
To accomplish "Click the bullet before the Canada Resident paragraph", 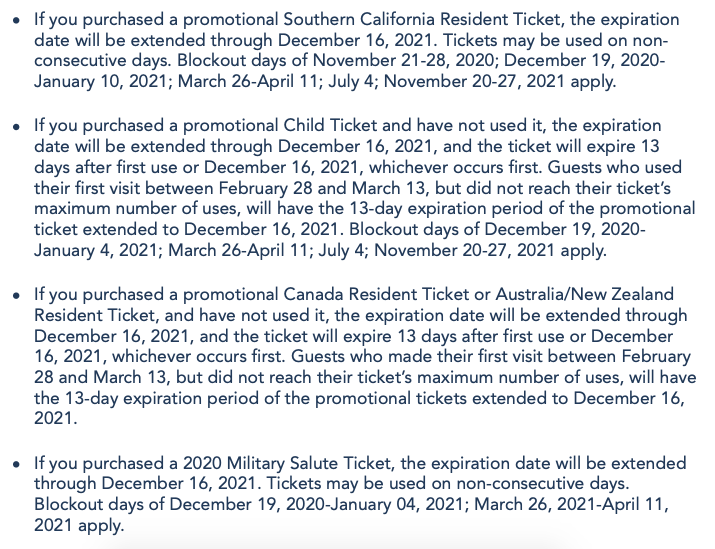I will 14,294.
